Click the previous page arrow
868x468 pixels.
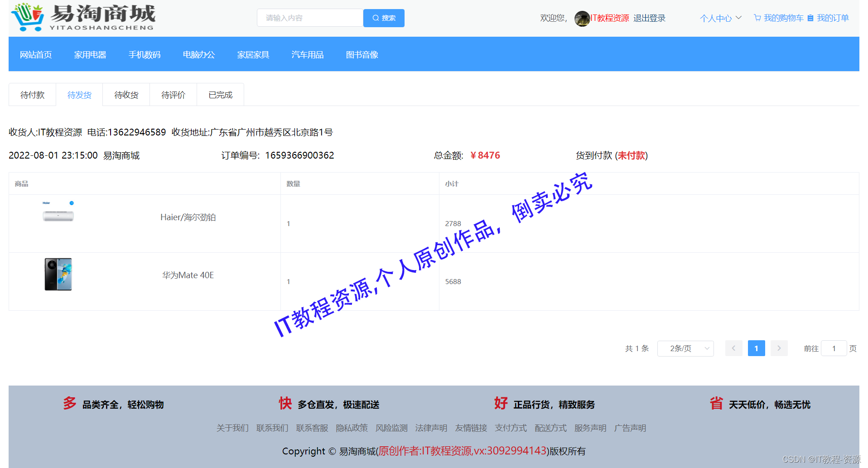coord(733,348)
